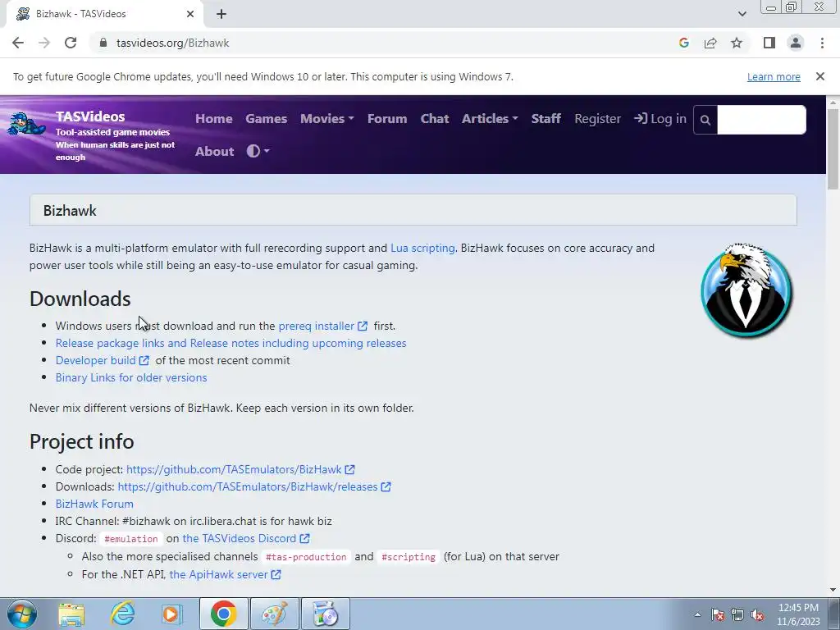Click the muted volume tray icon

click(757, 614)
